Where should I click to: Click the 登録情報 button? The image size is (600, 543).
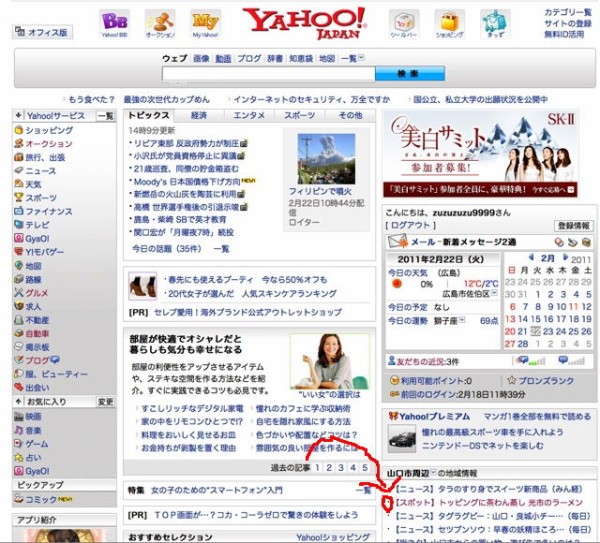coord(574,226)
